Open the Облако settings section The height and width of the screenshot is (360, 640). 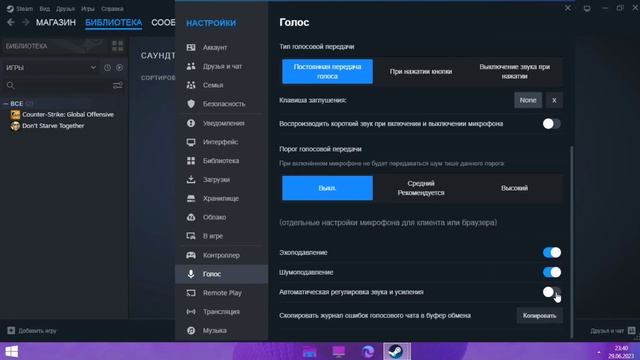(221, 217)
